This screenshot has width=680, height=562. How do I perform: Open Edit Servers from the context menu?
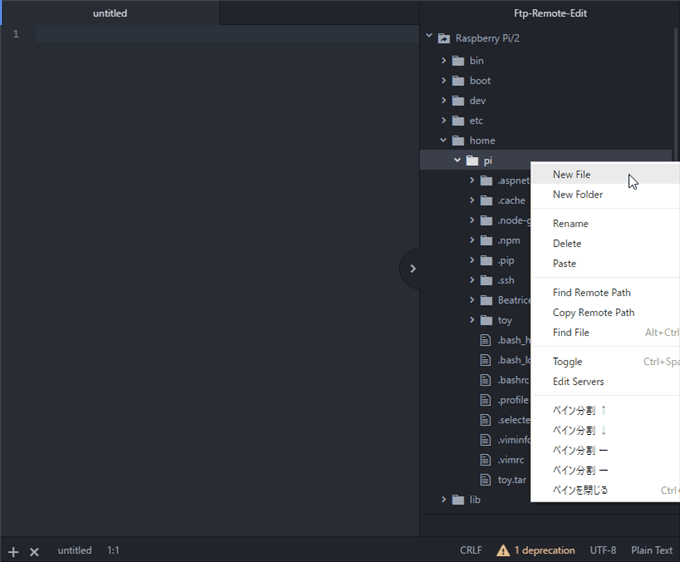(x=605, y=381)
